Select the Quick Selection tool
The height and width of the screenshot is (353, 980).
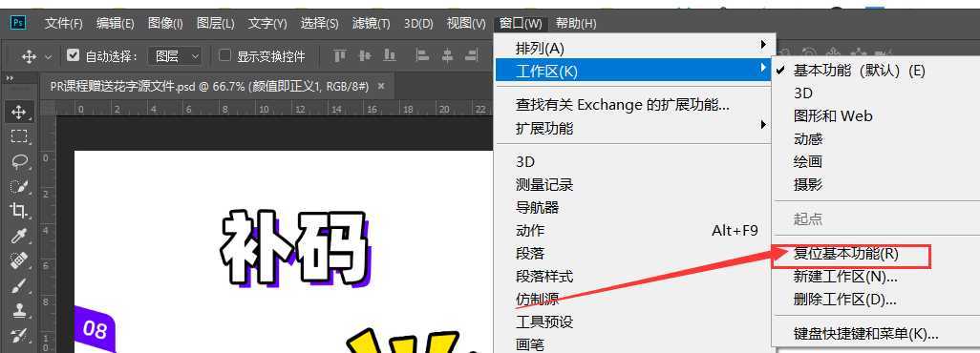(x=19, y=185)
